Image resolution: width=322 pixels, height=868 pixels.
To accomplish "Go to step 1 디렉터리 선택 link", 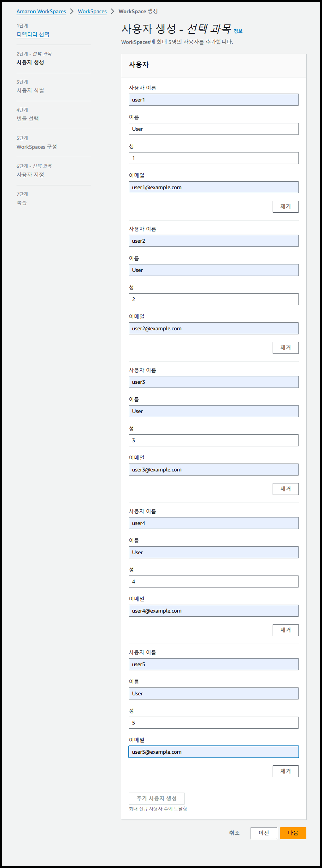I will 33,34.
